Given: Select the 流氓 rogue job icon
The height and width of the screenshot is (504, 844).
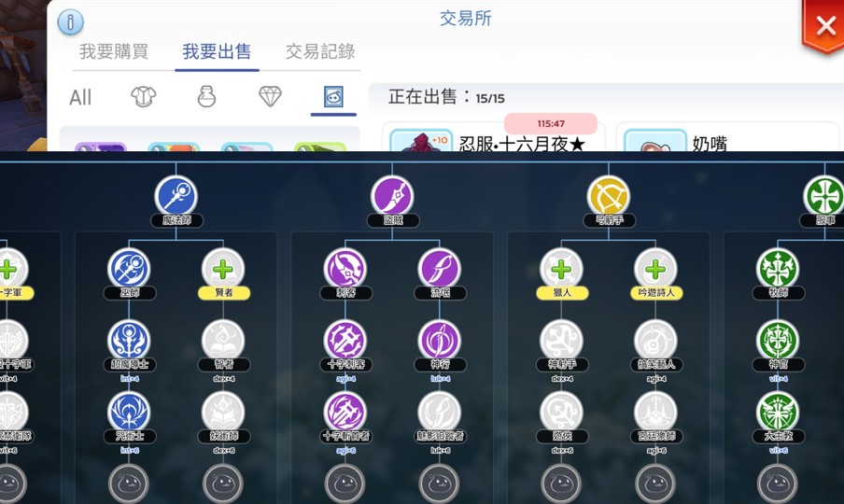Looking at the screenshot, I should click(440, 269).
